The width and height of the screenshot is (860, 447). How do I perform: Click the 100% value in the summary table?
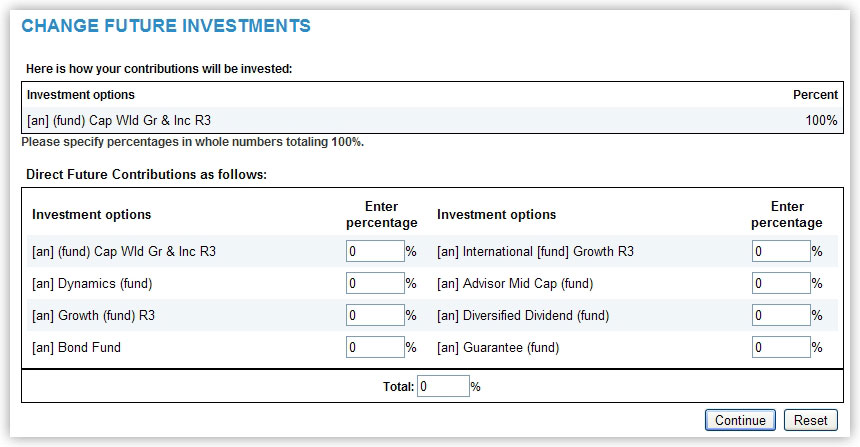(821, 121)
